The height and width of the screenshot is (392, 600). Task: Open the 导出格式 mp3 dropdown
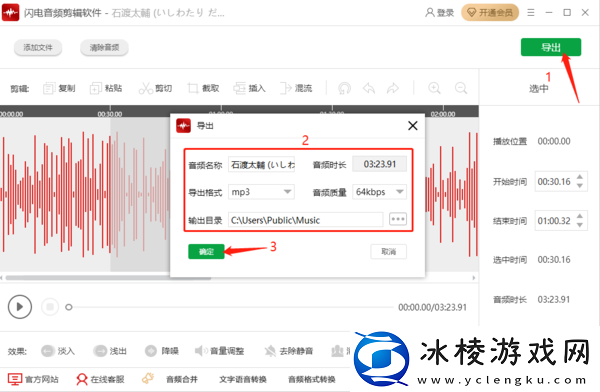pyautogui.click(x=261, y=192)
